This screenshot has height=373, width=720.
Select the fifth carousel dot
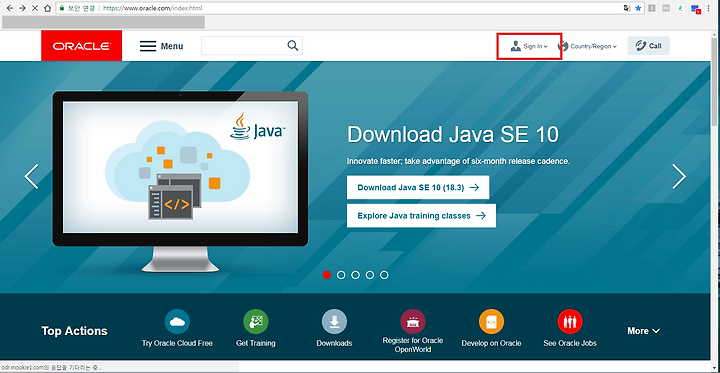pos(384,275)
